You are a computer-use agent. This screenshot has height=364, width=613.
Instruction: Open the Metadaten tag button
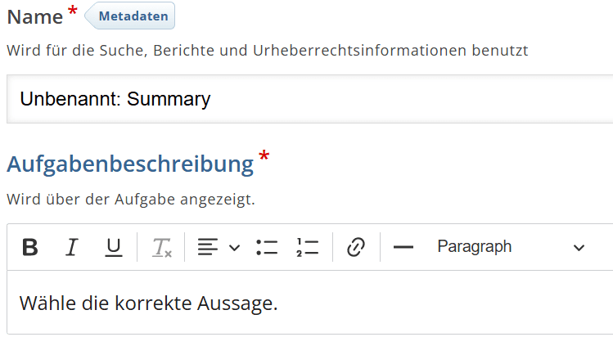(x=130, y=16)
